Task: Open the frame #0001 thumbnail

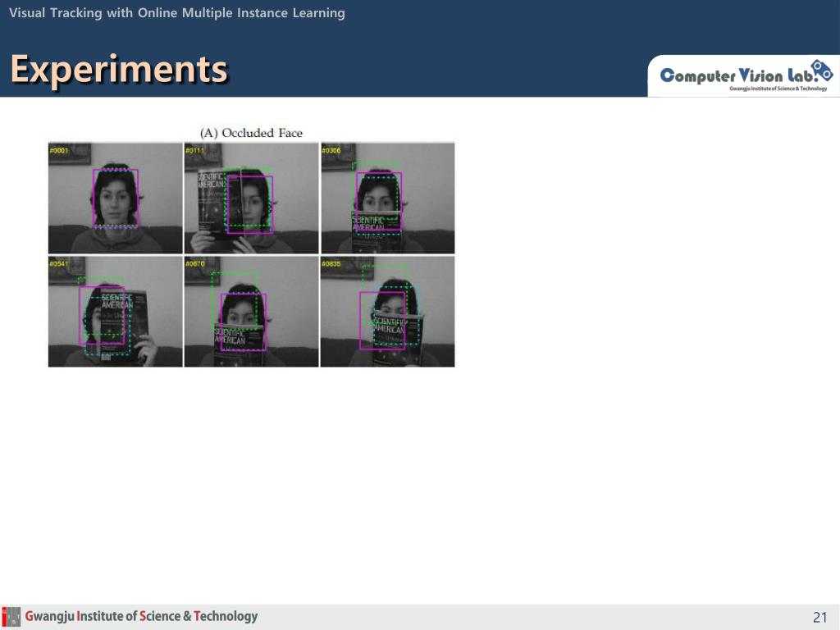Action: [115, 199]
